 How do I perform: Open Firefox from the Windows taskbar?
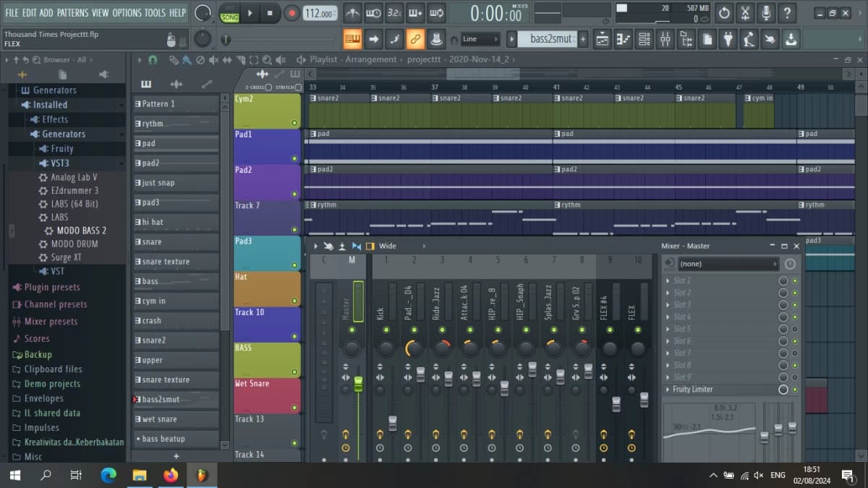171,475
